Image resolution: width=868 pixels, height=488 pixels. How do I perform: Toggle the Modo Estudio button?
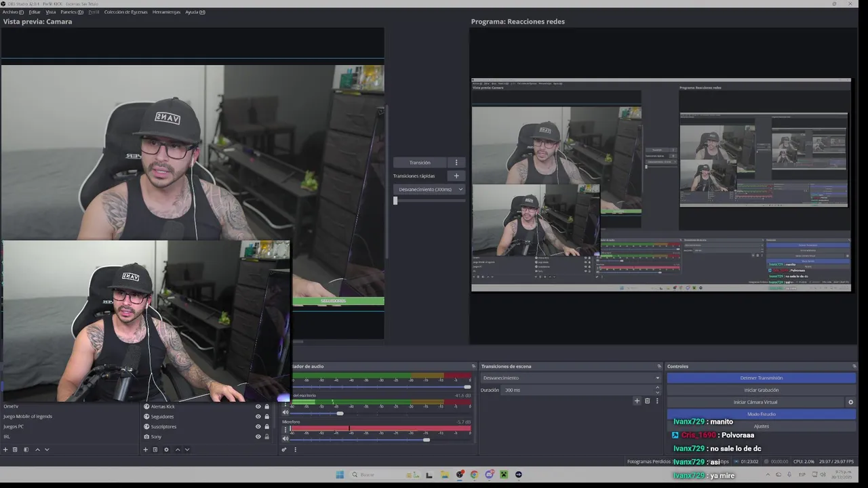point(762,413)
